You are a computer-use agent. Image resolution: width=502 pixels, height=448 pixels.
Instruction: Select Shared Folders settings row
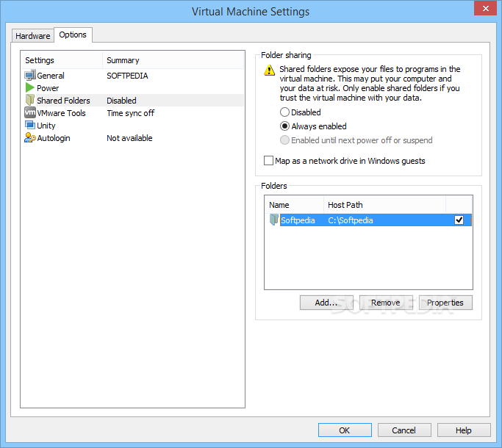(132, 100)
